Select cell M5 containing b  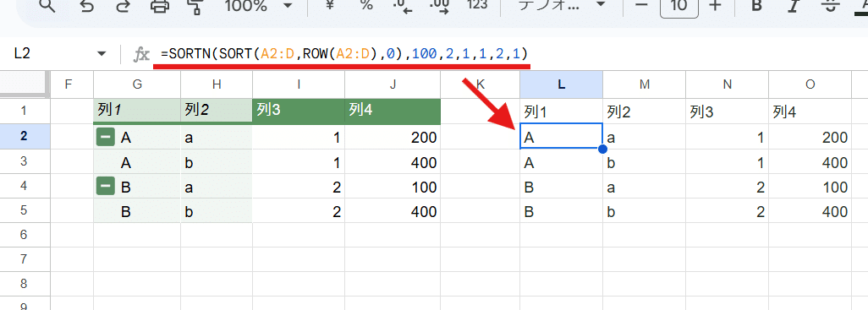(x=645, y=210)
